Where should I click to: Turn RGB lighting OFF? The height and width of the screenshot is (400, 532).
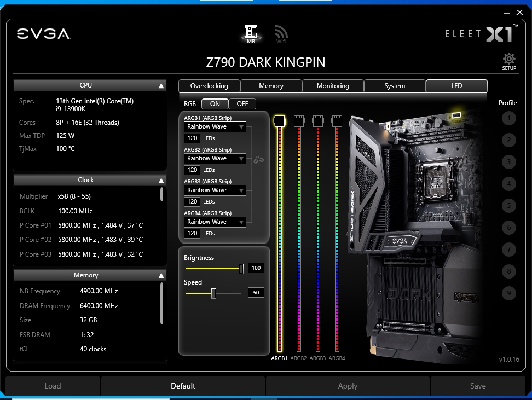pyautogui.click(x=242, y=104)
